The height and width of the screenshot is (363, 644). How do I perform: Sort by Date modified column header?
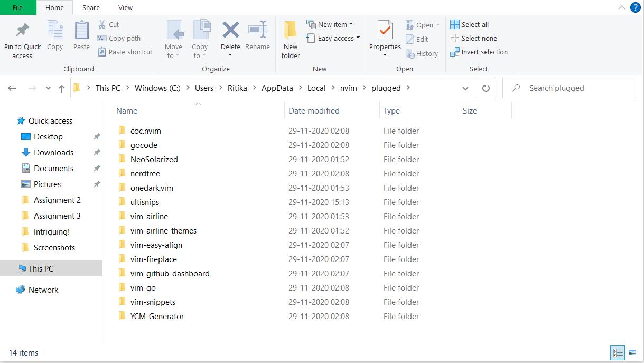coord(314,110)
